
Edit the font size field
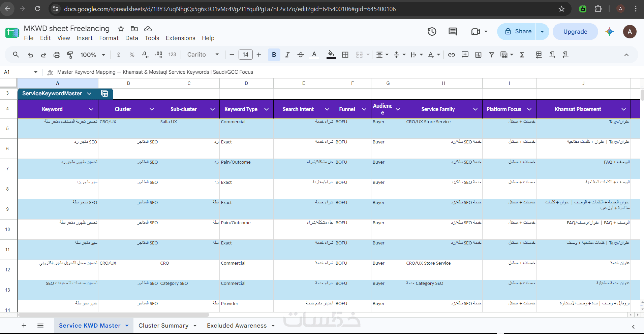245,55
